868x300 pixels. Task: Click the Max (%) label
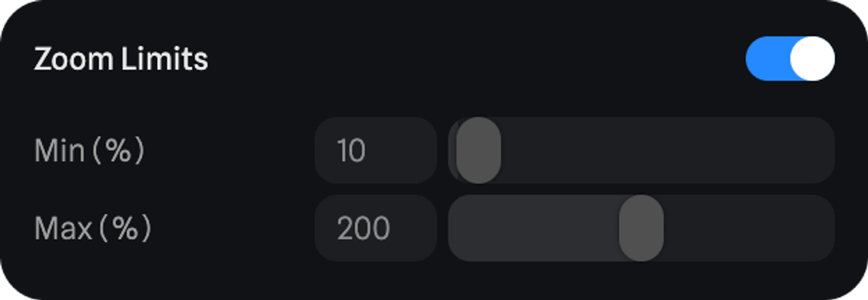pos(92,228)
